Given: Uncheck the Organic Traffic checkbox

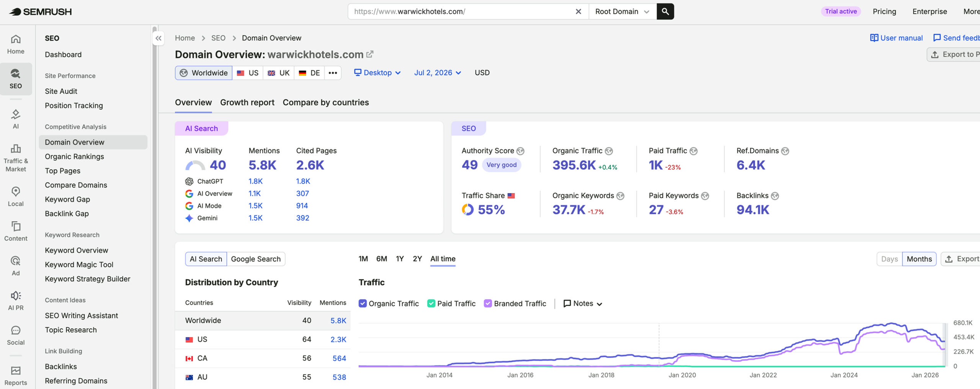Looking at the screenshot, I should 363,303.
